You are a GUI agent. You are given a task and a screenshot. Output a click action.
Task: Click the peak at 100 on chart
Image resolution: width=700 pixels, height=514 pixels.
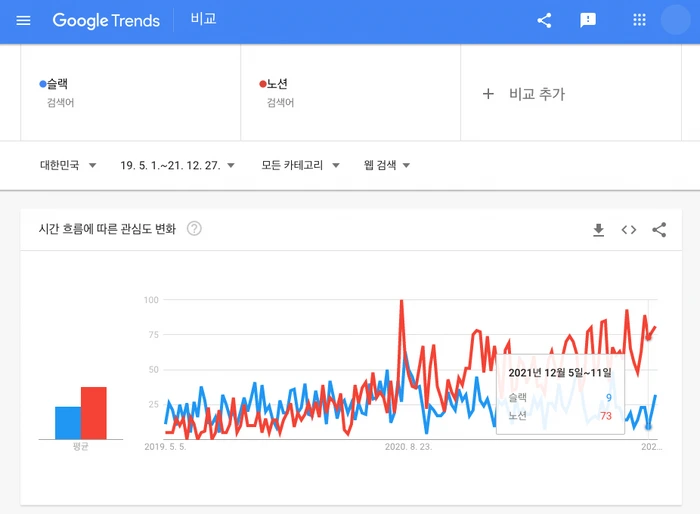click(401, 301)
